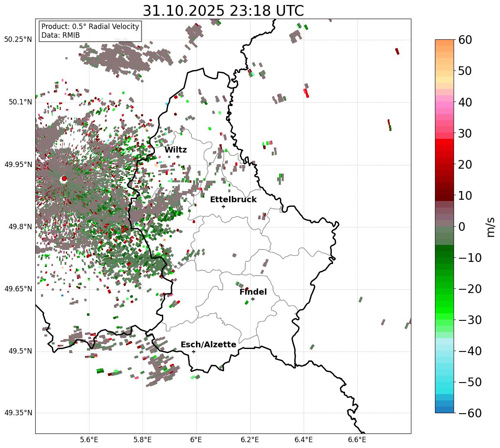Click the pink colorbar band near 40
500x448 pixels.
pos(444,102)
